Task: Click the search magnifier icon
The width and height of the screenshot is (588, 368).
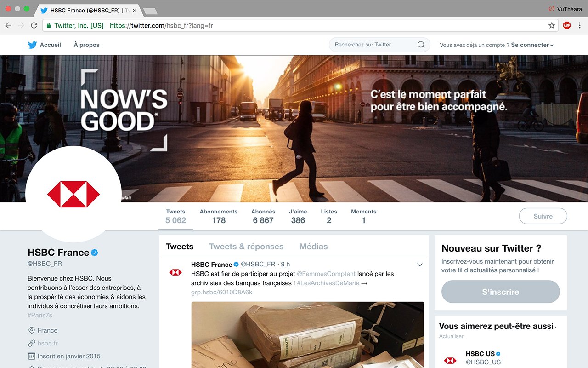Action: click(421, 45)
